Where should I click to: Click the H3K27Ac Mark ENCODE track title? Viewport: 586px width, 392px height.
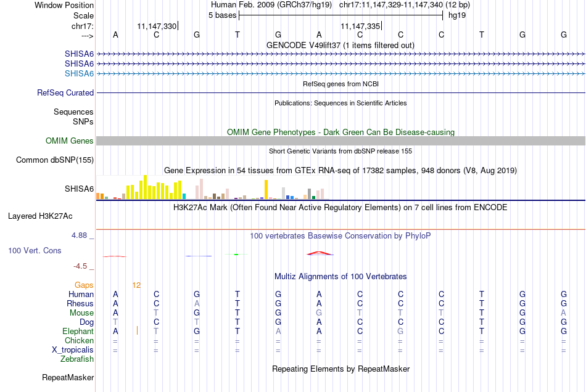tap(340, 207)
